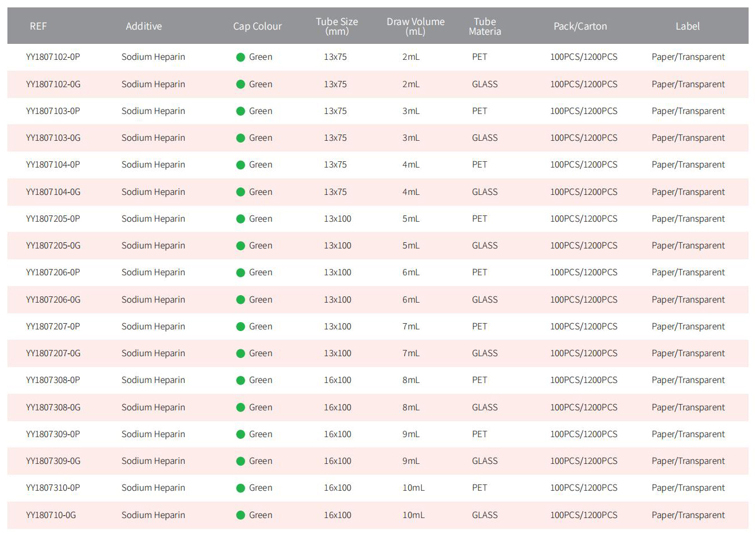Click the 3mL volume in row YY1807103-0P

411,111
